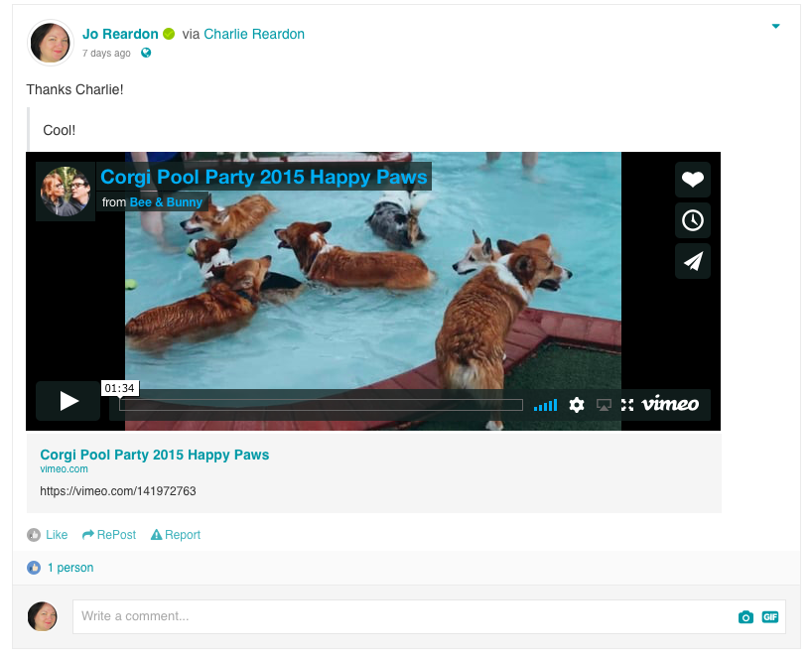Like the video with heart icon
812x657 pixels.
(692, 179)
